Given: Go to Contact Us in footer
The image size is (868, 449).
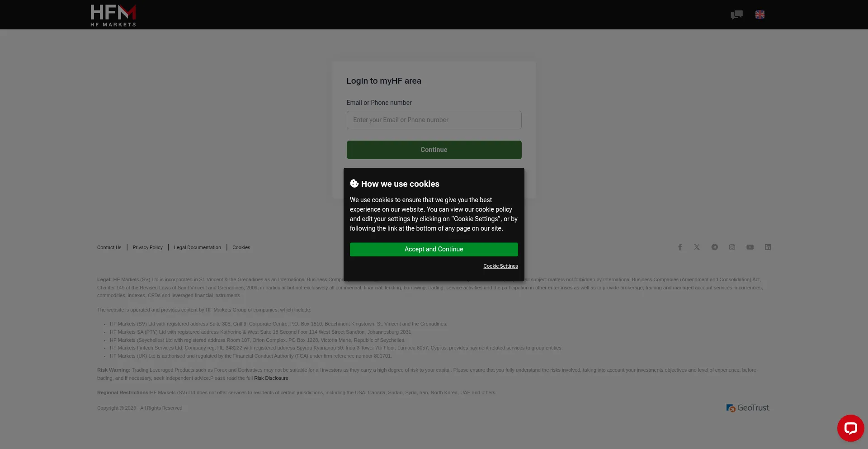Looking at the screenshot, I should [109, 247].
